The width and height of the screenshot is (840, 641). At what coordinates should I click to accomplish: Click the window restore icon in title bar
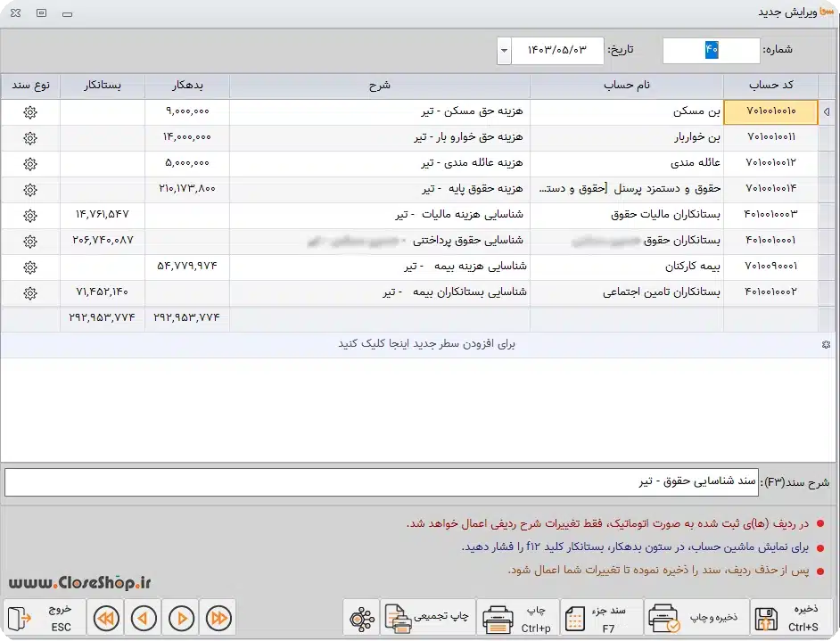(x=41, y=12)
